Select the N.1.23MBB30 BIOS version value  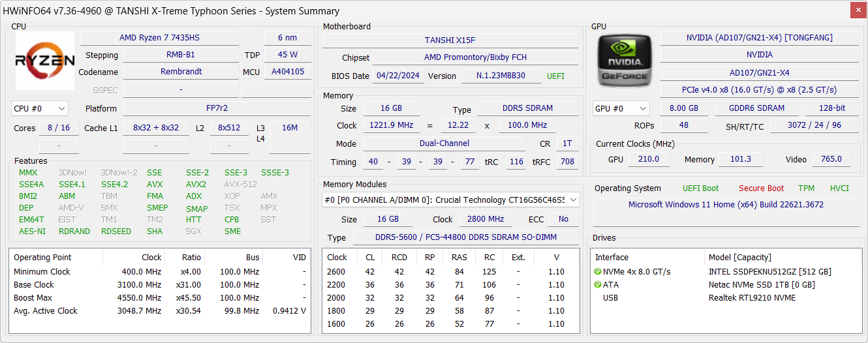click(501, 76)
